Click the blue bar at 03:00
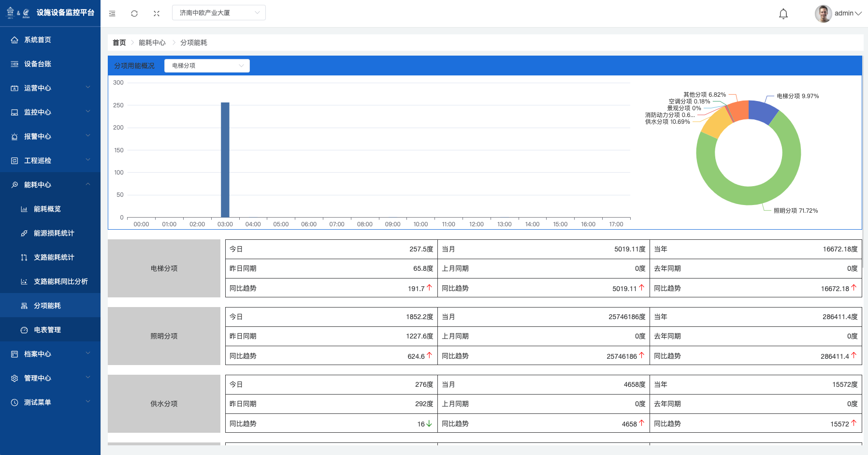 click(225, 160)
